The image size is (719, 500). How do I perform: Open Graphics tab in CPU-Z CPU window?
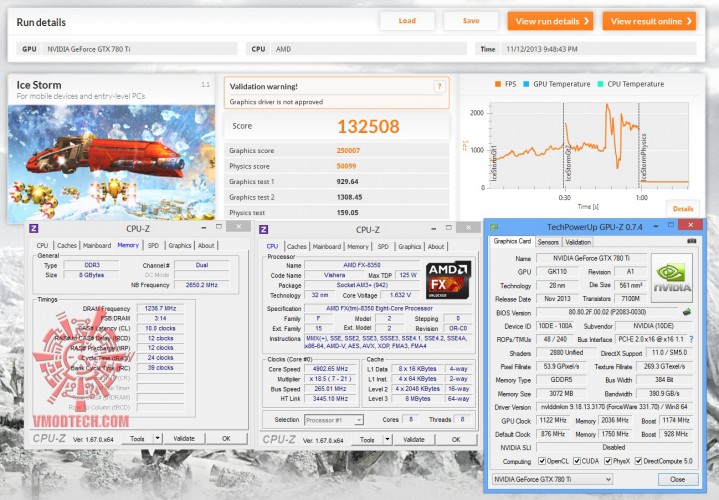409,246
